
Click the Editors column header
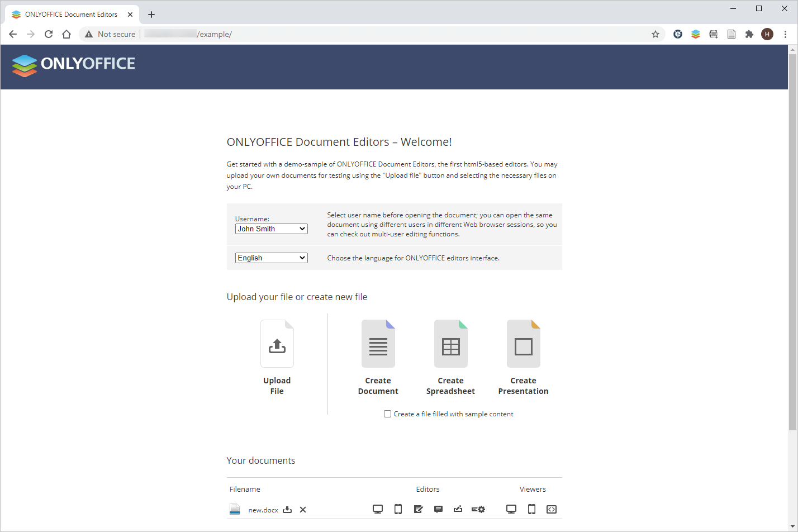[428, 489]
